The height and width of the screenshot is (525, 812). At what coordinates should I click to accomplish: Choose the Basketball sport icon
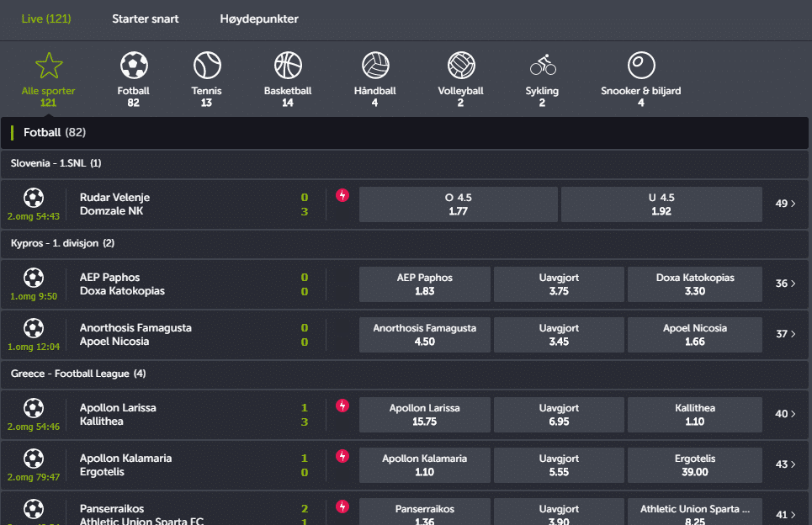click(x=288, y=66)
